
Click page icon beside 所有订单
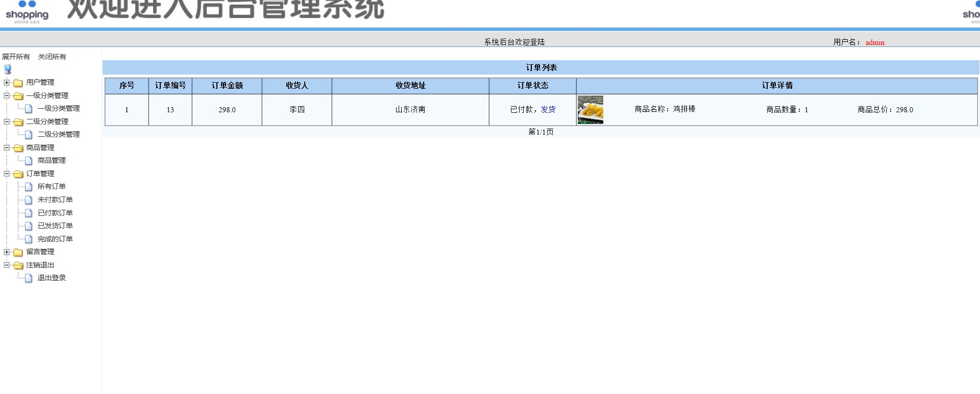click(x=29, y=187)
